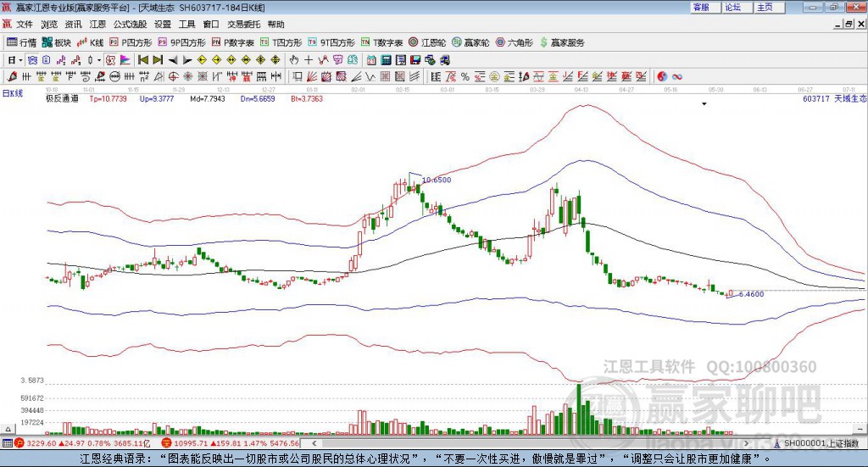Open the 江恩 menu
The width and height of the screenshot is (868, 467).
pyautogui.click(x=97, y=25)
